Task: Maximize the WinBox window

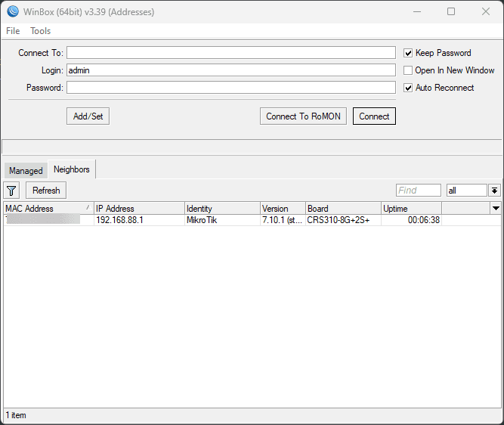Action: coord(451,11)
